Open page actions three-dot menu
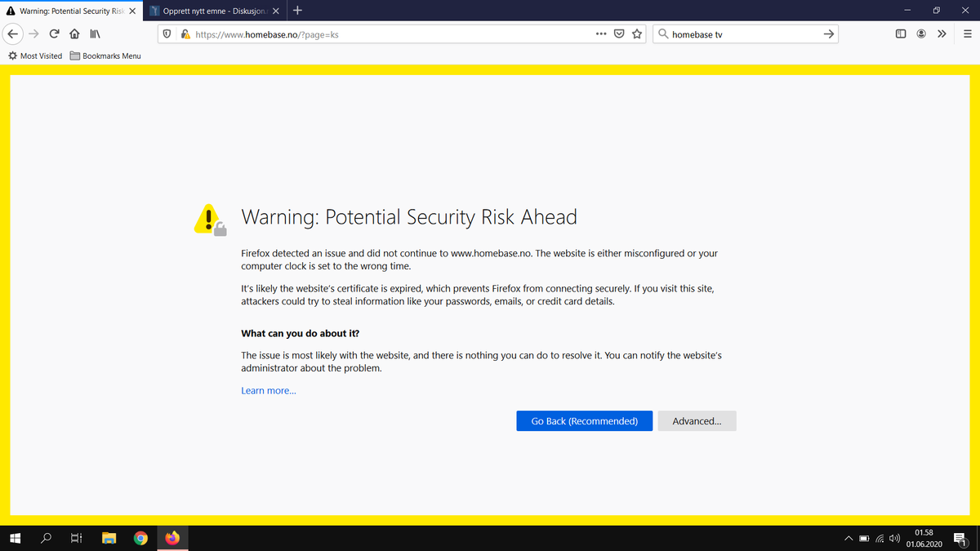The image size is (980, 551). tap(601, 34)
